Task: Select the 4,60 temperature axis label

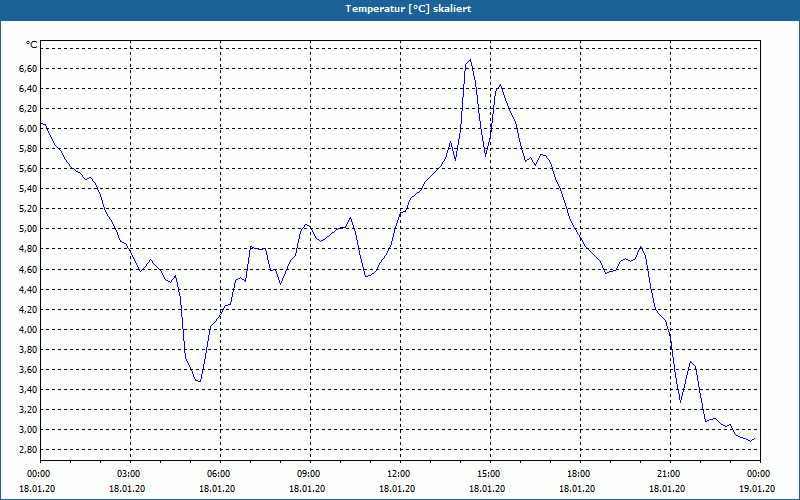Action: pyautogui.click(x=28, y=269)
